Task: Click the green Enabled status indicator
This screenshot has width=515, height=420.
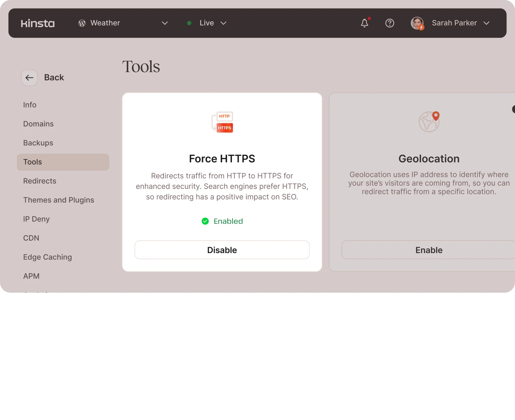Action: pyautogui.click(x=222, y=221)
